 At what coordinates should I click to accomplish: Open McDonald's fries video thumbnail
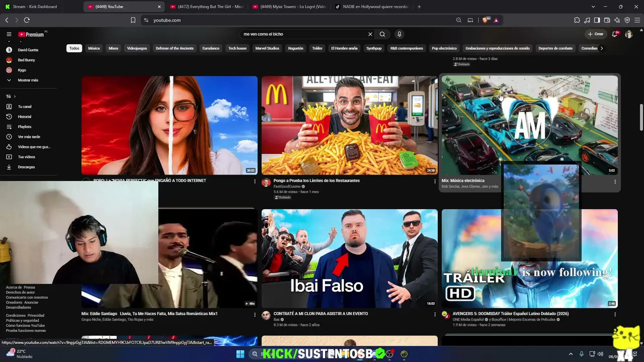(x=350, y=125)
